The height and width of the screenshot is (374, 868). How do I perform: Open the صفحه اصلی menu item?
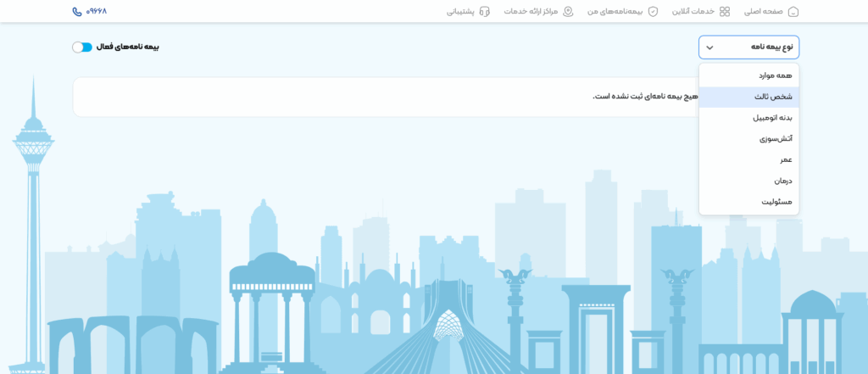click(x=763, y=12)
